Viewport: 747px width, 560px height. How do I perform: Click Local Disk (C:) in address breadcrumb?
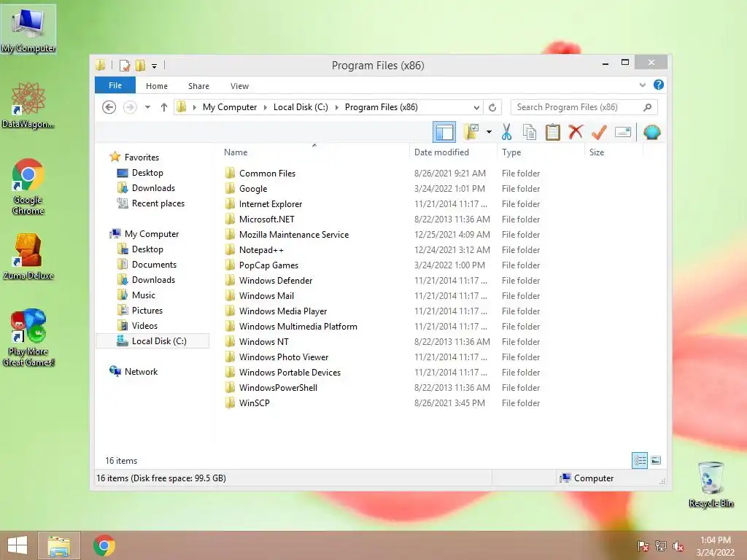(x=301, y=107)
